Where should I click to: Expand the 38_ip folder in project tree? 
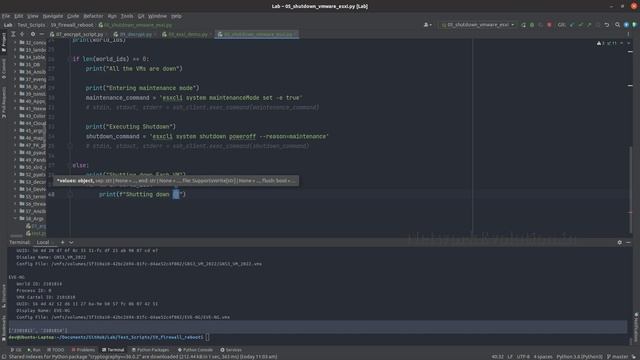pyautogui.click(x=16, y=87)
